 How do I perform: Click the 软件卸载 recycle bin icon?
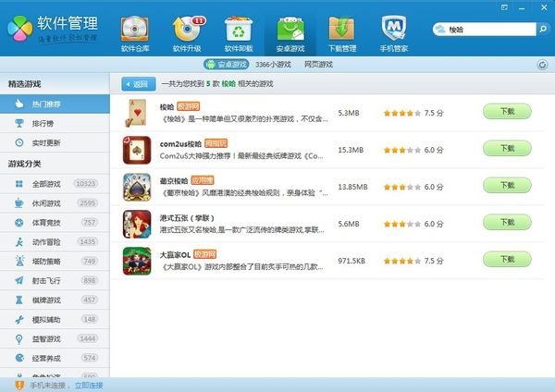(240, 30)
